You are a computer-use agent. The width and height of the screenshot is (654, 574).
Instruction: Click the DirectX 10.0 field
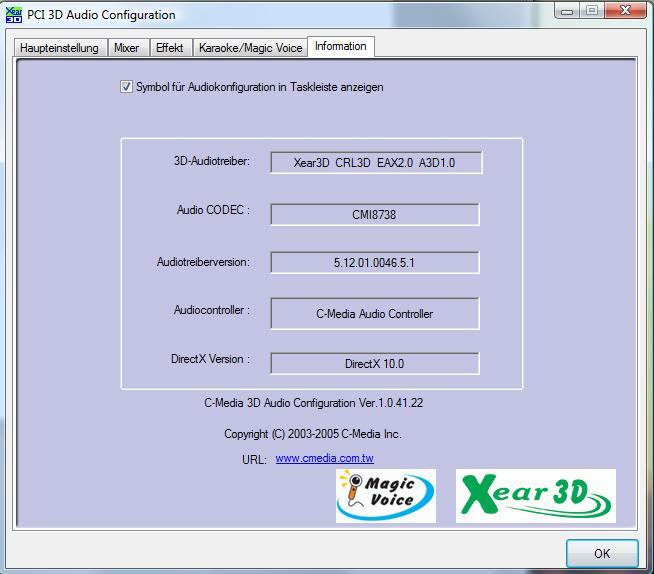[375, 363]
